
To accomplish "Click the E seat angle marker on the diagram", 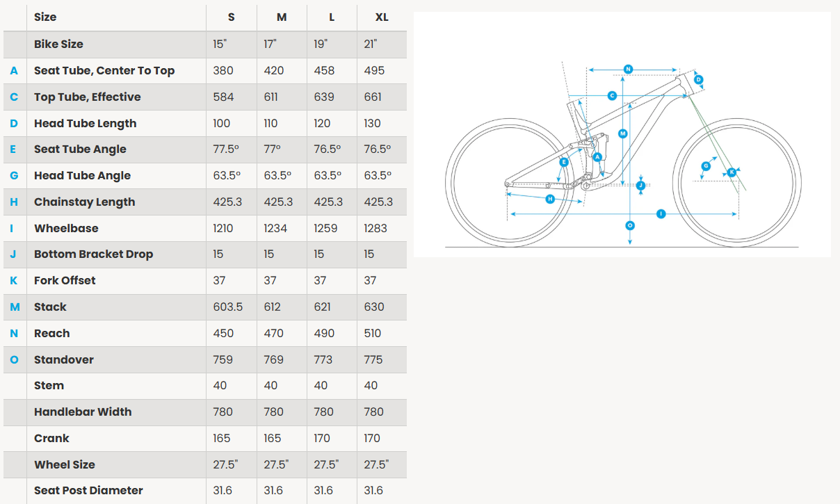I will (564, 162).
